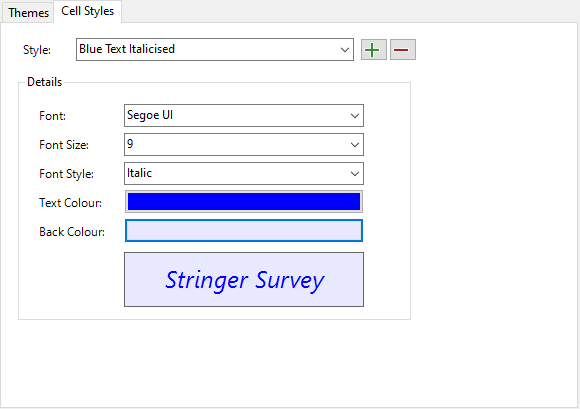Image resolution: width=580 pixels, height=409 pixels.
Task: Expand the Font Size dropdown arrow
Action: coord(355,145)
